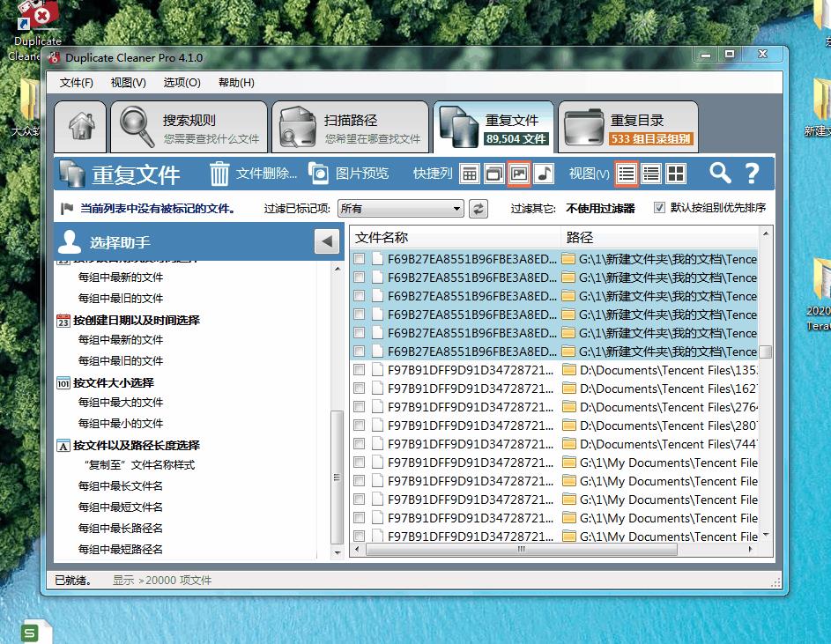Check the F97B91DF row with Tencent Files\280 path
The height and width of the screenshot is (644, 831).
pyautogui.click(x=360, y=426)
